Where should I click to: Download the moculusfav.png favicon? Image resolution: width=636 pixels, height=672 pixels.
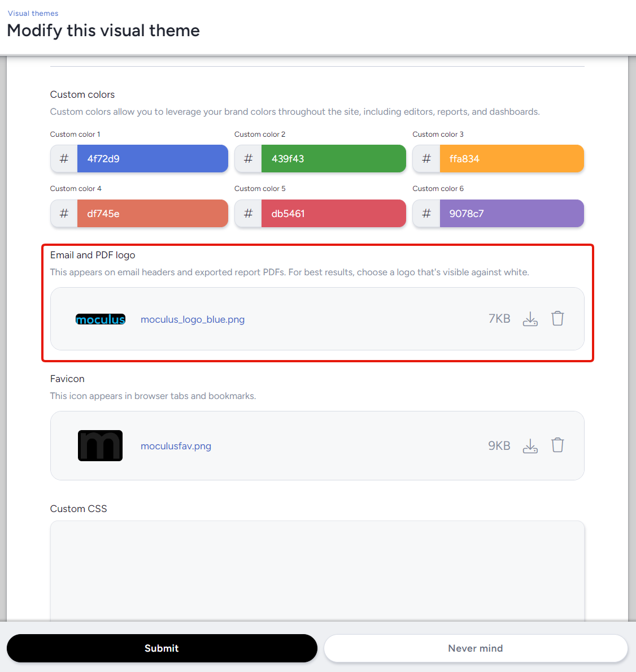pyautogui.click(x=530, y=446)
